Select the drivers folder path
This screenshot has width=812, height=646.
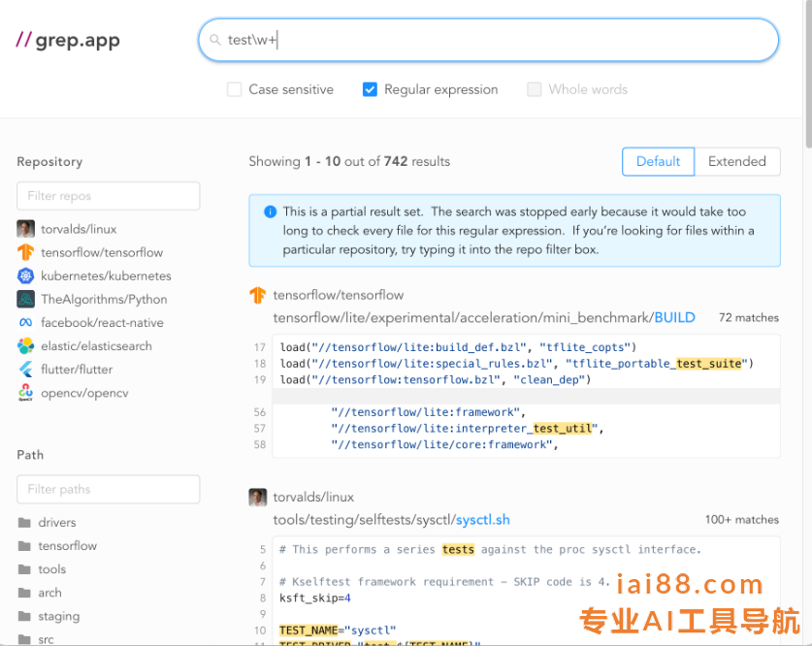tap(56, 523)
